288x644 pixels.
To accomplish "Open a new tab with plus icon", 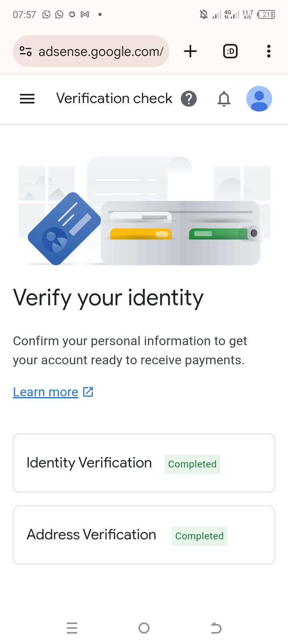I will pyautogui.click(x=190, y=51).
